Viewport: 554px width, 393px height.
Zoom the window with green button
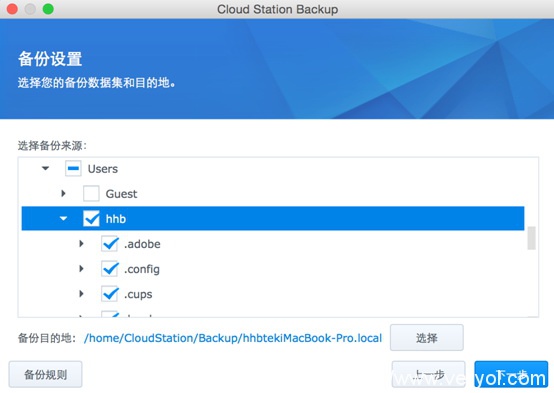[48, 9]
